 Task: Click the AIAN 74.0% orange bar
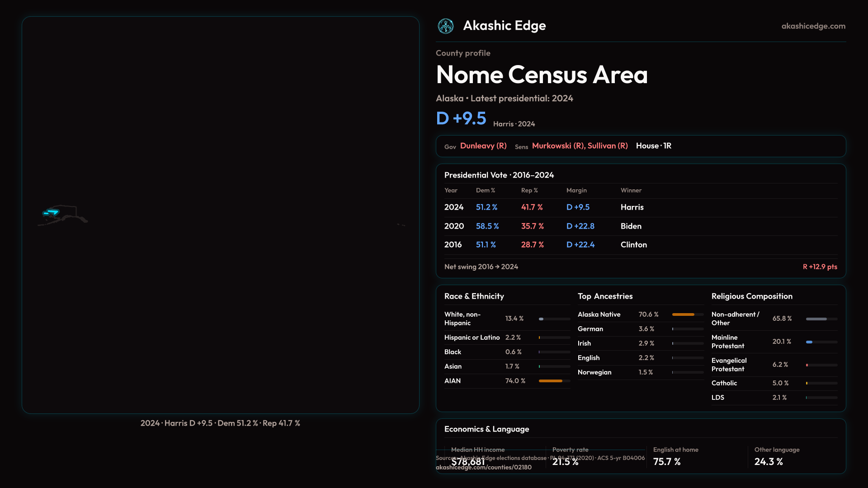pos(551,381)
